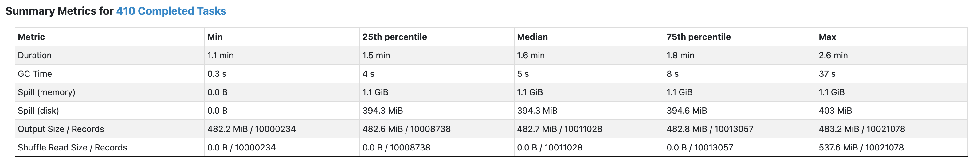Screen dimensions: 980x167
Task: Select the Spill (disk) row label
Action: (38, 111)
